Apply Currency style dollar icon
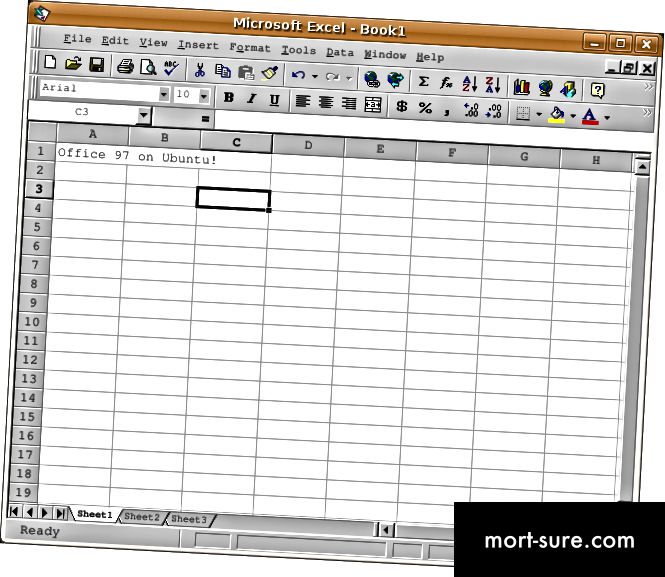665x577 pixels. click(401, 106)
